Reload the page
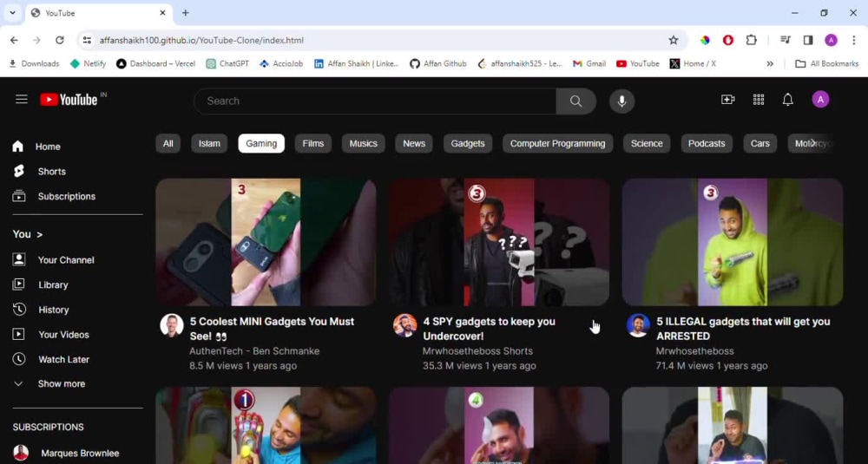 click(60, 40)
